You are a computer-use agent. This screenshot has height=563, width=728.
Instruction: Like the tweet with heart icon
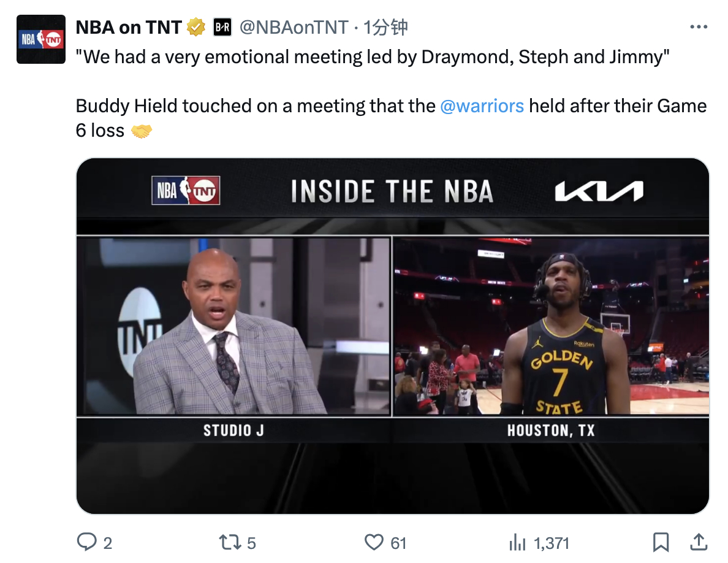click(374, 542)
